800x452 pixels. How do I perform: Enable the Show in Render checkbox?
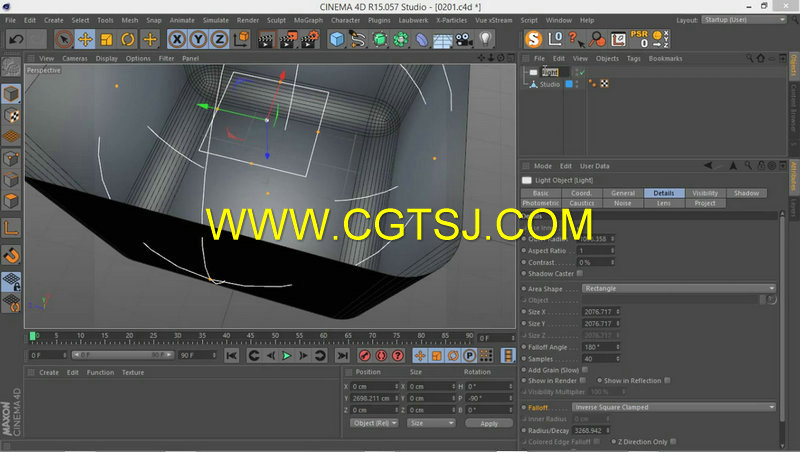pos(583,381)
